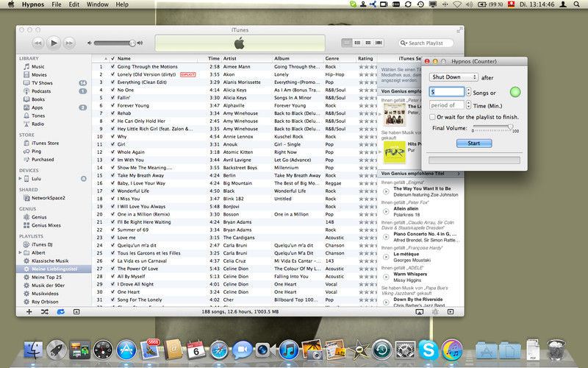Select Cover Flow view button in iTunes
This screenshot has height=368, width=588.
pos(379,43)
